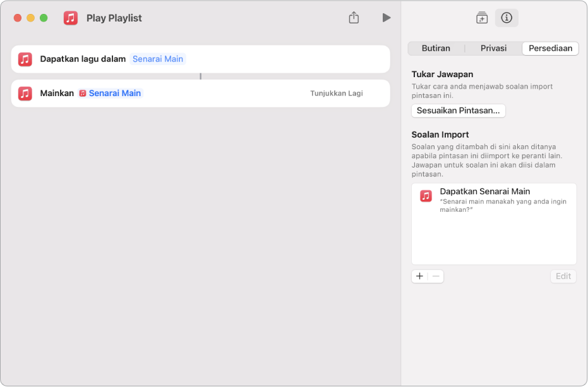
Task: Switch to the Privasi tab
Action: (x=493, y=49)
